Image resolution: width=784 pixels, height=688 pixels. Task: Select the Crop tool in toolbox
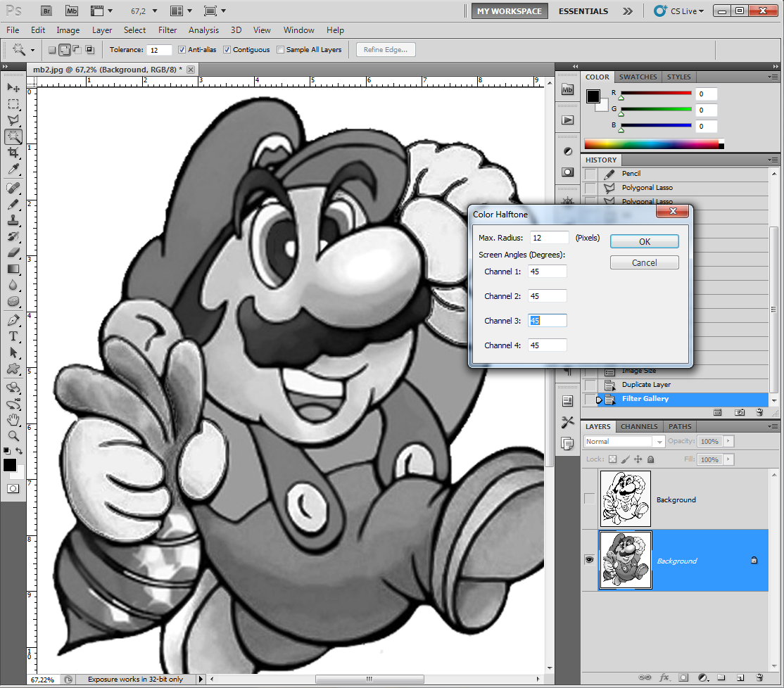click(x=13, y=153)
